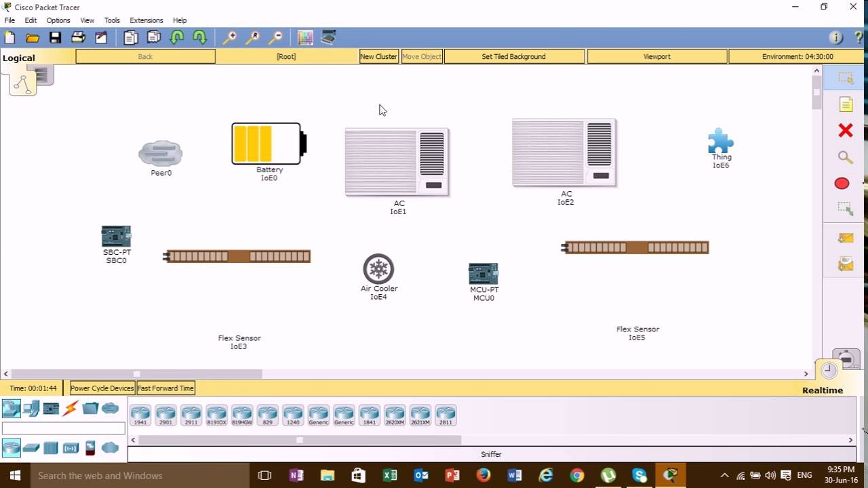Pick the 2811 router device
The image size is (868, 488).
coord(446,415)
